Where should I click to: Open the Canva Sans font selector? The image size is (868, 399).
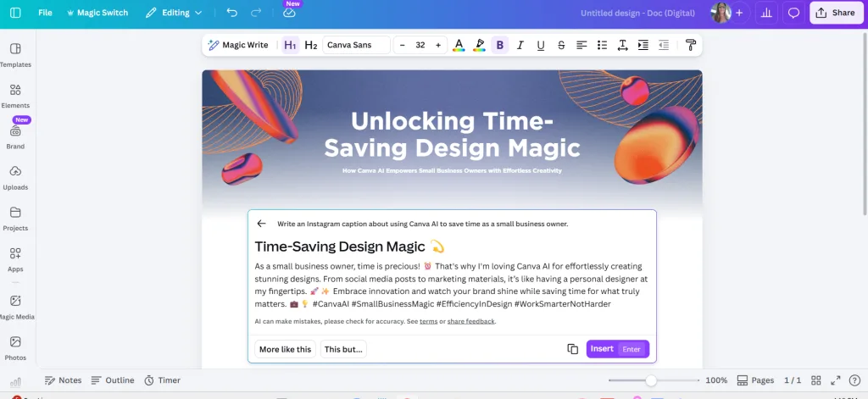point(356,45)
